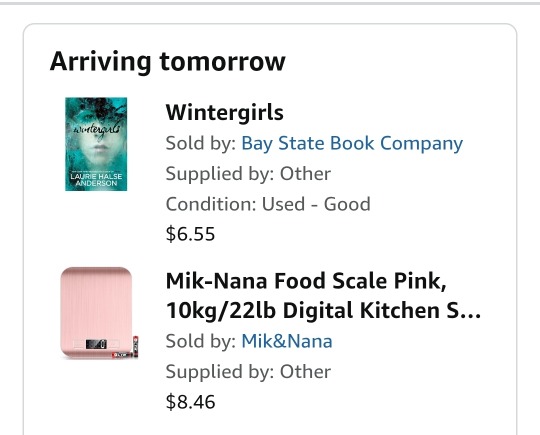Click Supplied by: Other under Mik&Nana
The height and width of the screenshot is (435, 540).
click(248, 372)
